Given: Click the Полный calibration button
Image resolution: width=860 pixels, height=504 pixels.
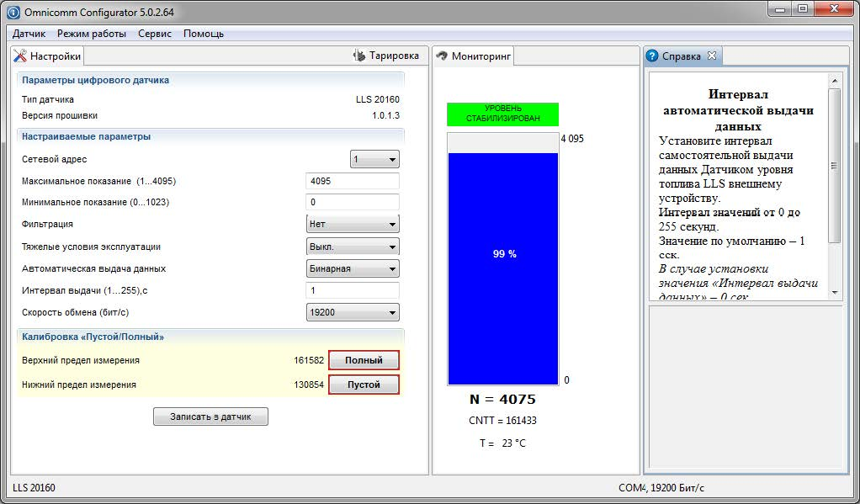Looking at the screenshot, I should pyautogui.click(x=364, y=360).
